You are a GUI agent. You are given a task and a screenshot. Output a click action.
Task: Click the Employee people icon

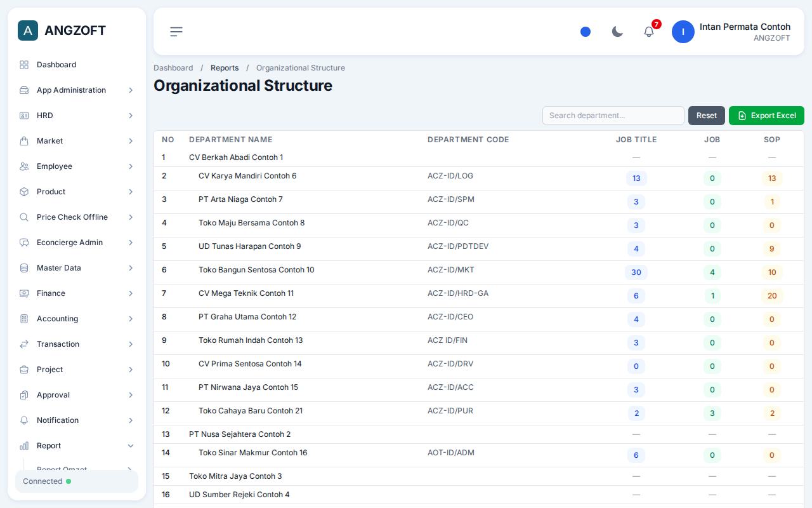[x=24, y=166]
